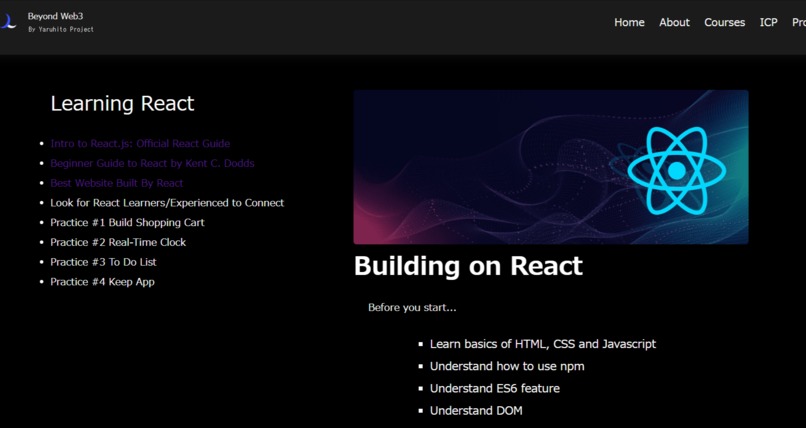Click the 'Before you start...' text

(412, 308)
